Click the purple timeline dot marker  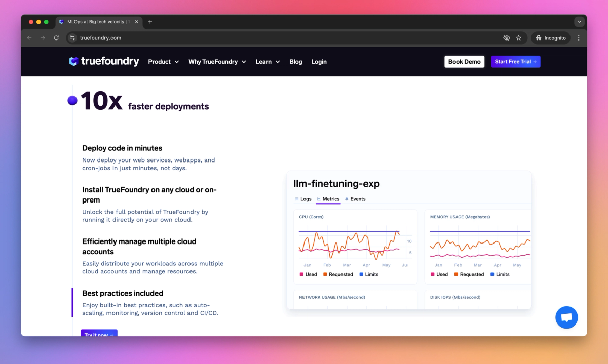tap(72, 100)
